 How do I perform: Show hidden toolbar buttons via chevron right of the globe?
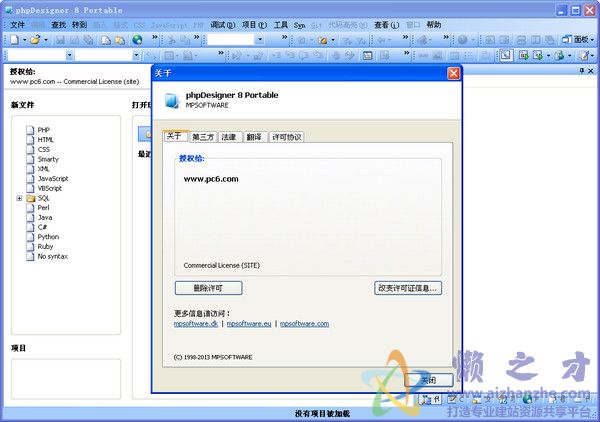[155, 37]
